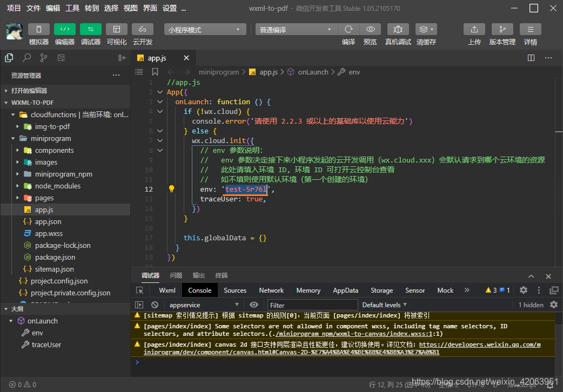Open the 工具 menu

(72, 8)
